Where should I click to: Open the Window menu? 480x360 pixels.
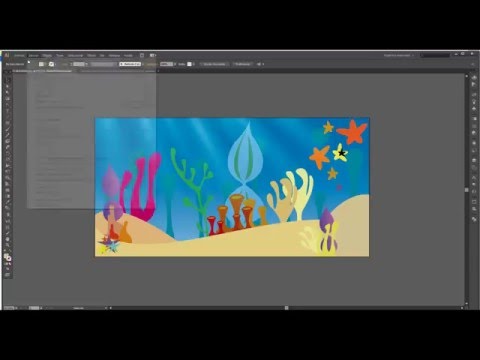(114, 55)
